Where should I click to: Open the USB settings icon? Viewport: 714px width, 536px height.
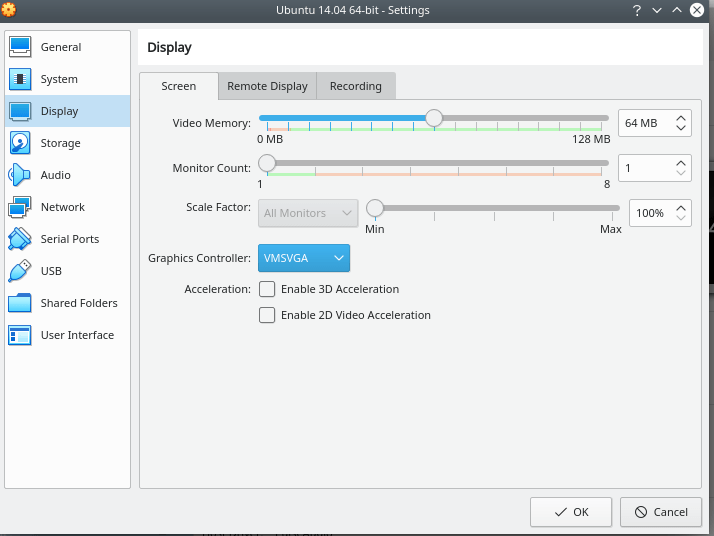(x=21, y=271)
